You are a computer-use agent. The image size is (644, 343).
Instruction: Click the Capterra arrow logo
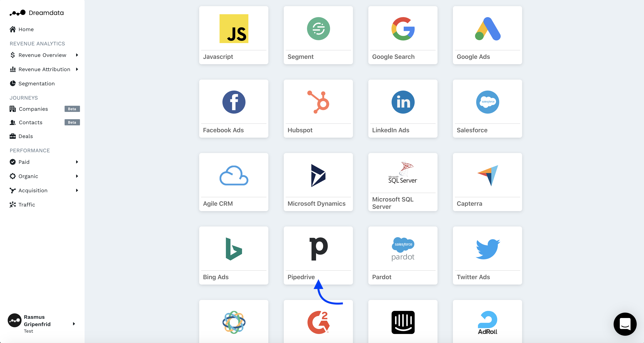488,176
